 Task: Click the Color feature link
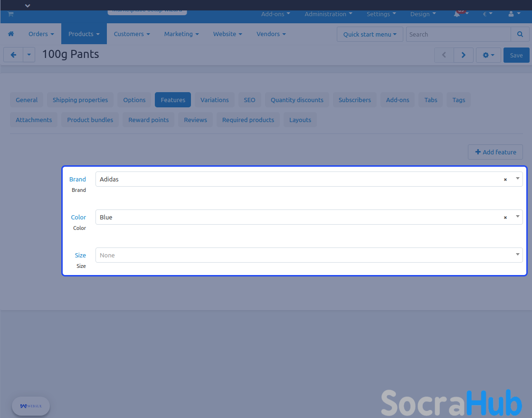78,218
